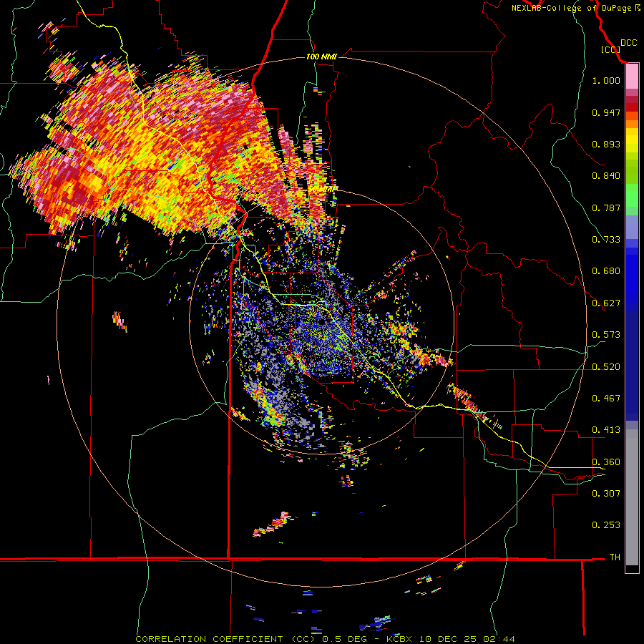
Task: Click the KCBX station identifier
Action: (401, 639)
